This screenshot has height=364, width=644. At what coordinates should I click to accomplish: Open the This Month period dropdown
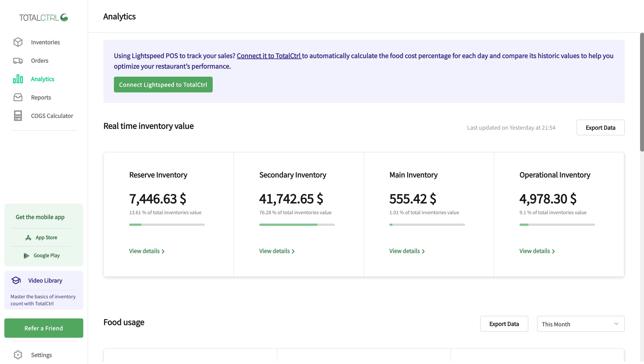(580, 324)
